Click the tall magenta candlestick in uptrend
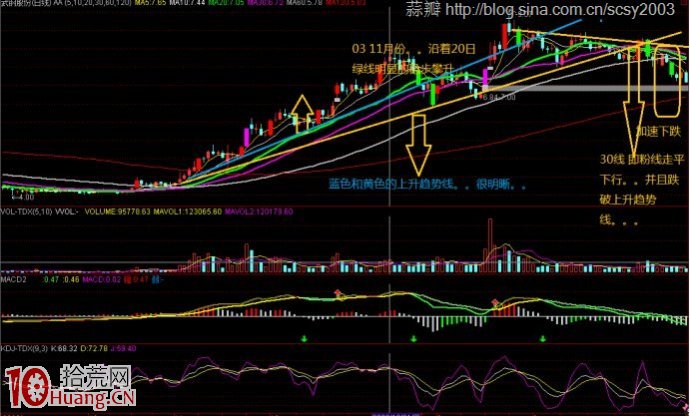The width and height of the screenshot is (690, 417). (246, 137)
